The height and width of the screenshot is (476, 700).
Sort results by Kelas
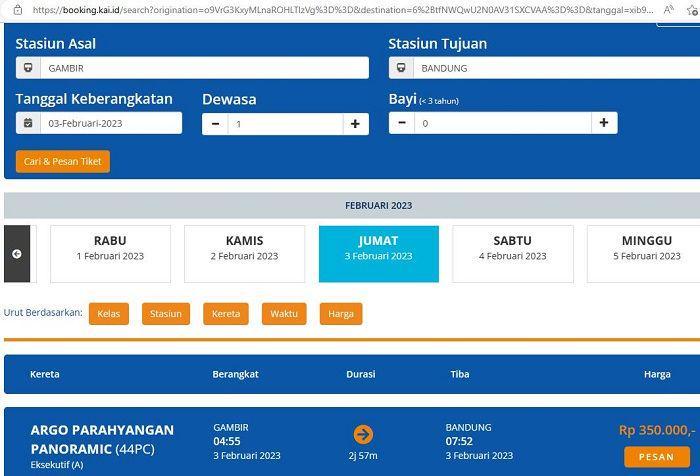pyautogui.click(x=109, y=314)
